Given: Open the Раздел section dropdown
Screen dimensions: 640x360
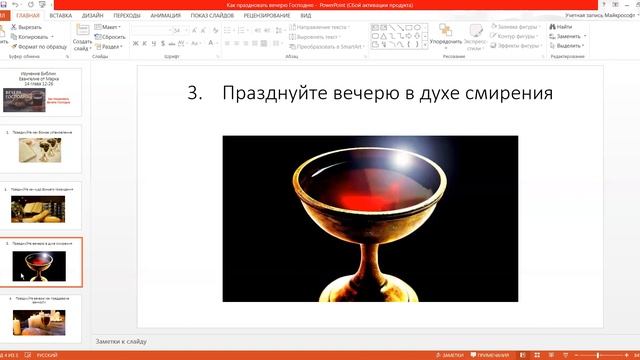Looking at the screenshot, I should pos(109,47).
